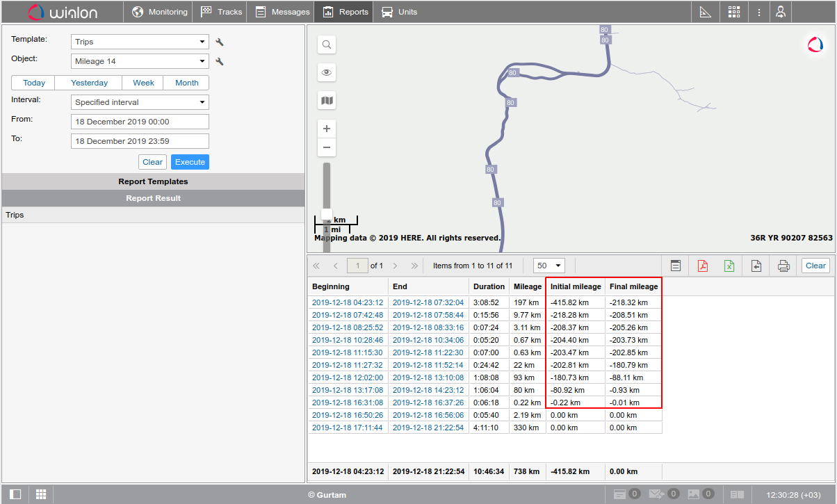This screenshot has height=504, width=837.
Task: Zoom in the map with plus
Action: [x=327, y=129]
